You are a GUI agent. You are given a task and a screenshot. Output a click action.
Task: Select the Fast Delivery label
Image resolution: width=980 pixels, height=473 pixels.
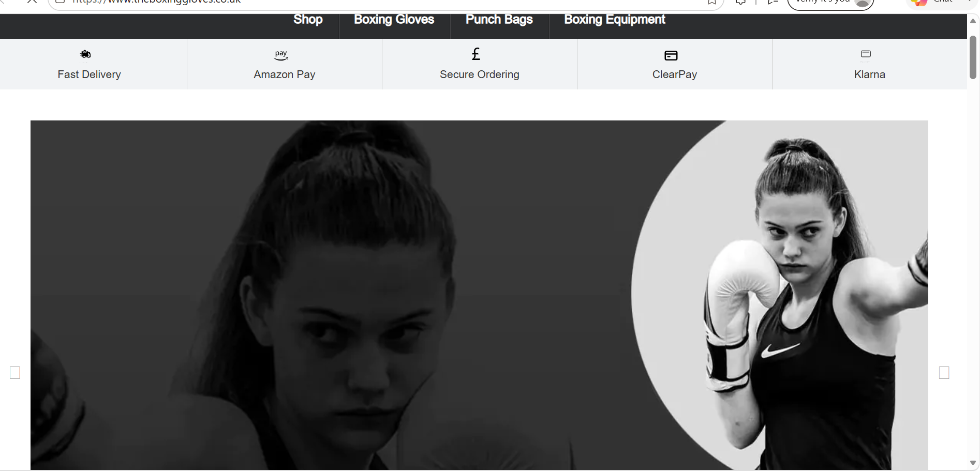pos(89,74)
